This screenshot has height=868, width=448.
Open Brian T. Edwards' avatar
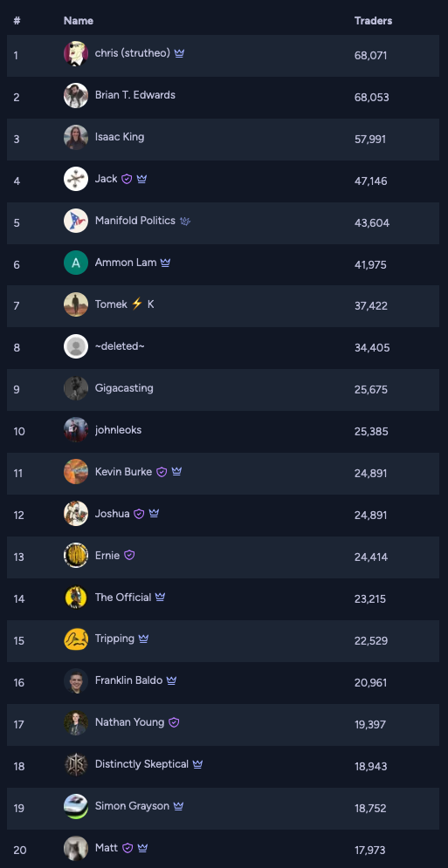pyautogui.click(x=76, y=96)
